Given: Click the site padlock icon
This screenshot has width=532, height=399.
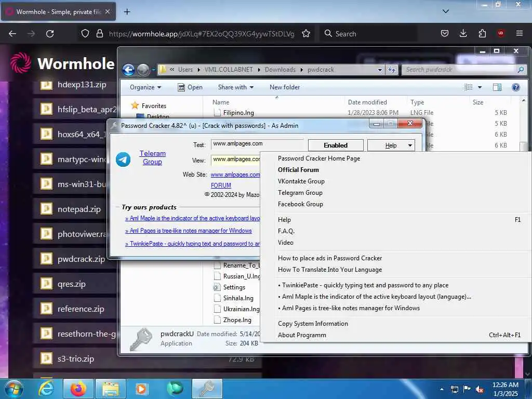Looking at the screenshot, I should coord(99,33).
